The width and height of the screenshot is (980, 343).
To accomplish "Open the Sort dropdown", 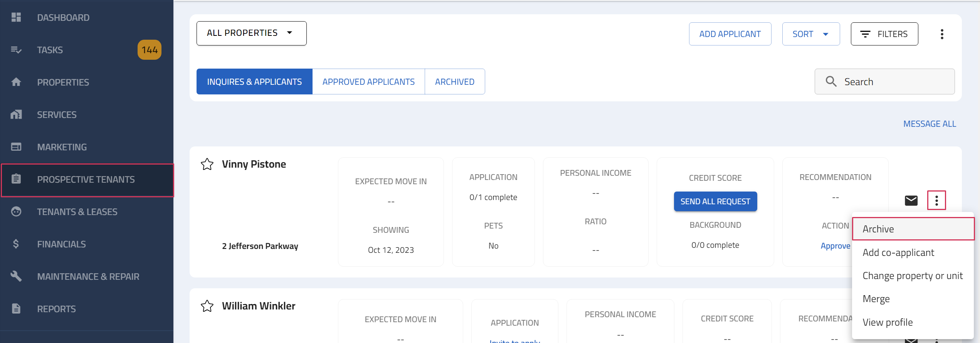I will (x=811, y=34).
